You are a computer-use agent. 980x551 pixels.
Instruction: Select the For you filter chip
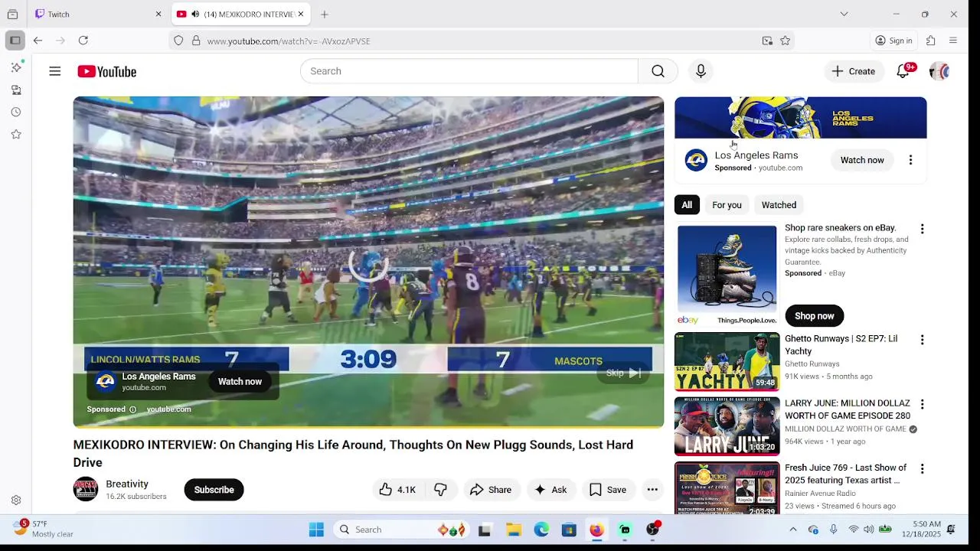coord(727,205)
